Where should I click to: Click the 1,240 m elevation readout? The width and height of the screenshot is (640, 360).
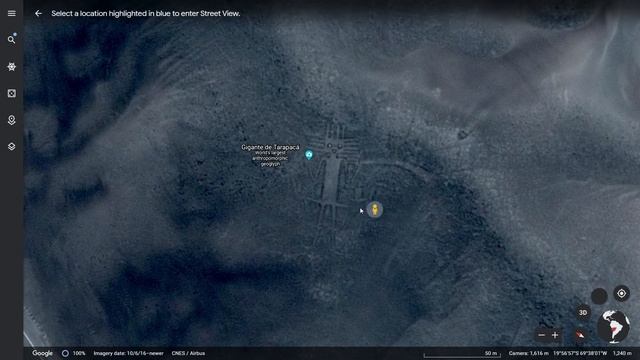click(622, 353)
